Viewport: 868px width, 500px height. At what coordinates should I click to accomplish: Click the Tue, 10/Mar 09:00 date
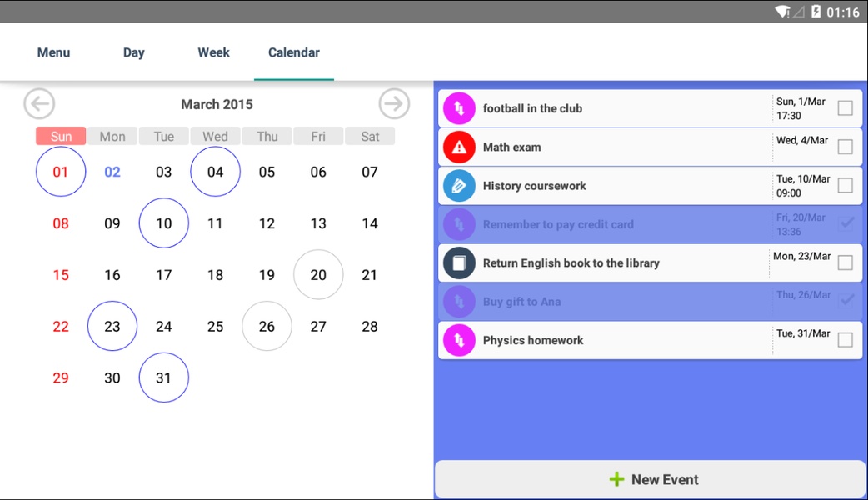coord(803,186)
